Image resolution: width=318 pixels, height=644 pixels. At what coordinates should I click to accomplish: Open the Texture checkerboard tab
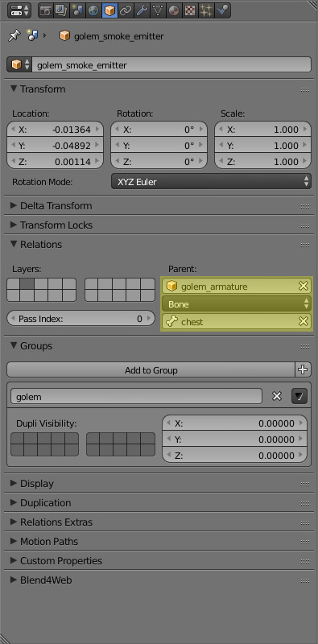[190, 10]
